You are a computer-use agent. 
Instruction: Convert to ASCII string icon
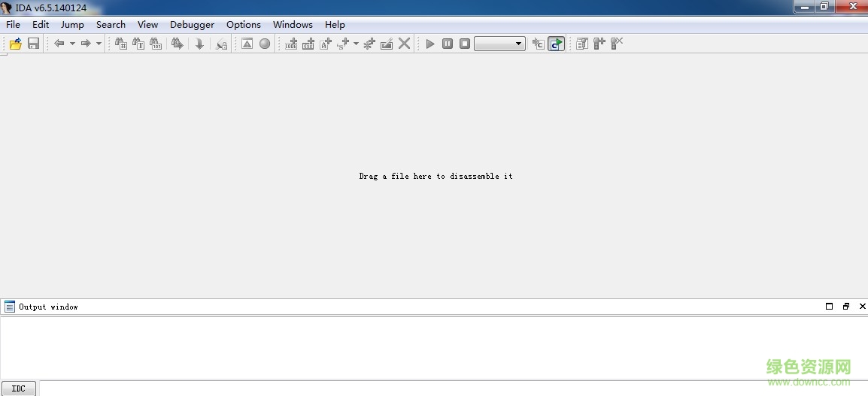[326, 43]
